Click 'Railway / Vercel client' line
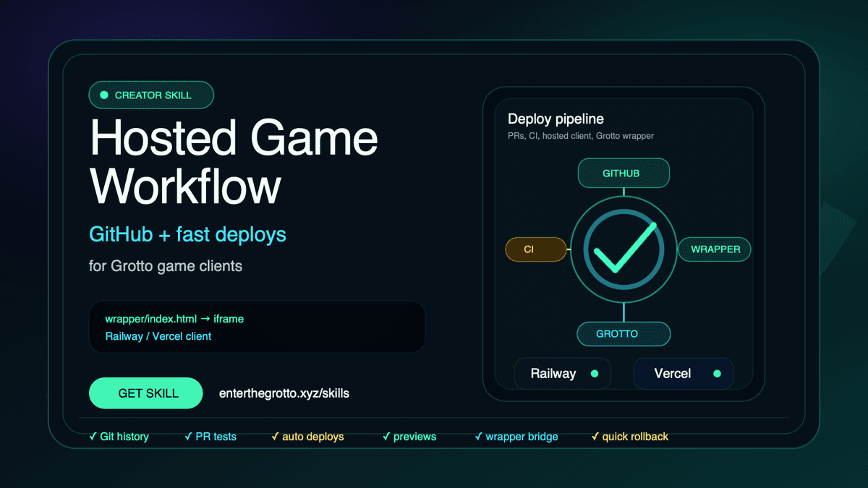 tap(158, 336)
